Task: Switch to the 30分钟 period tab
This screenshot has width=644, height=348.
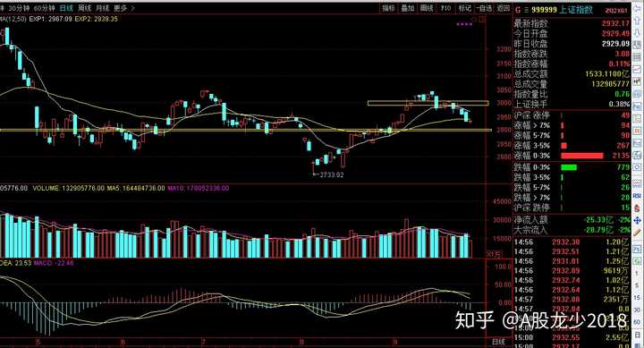Action: click(x=19, y=8)
